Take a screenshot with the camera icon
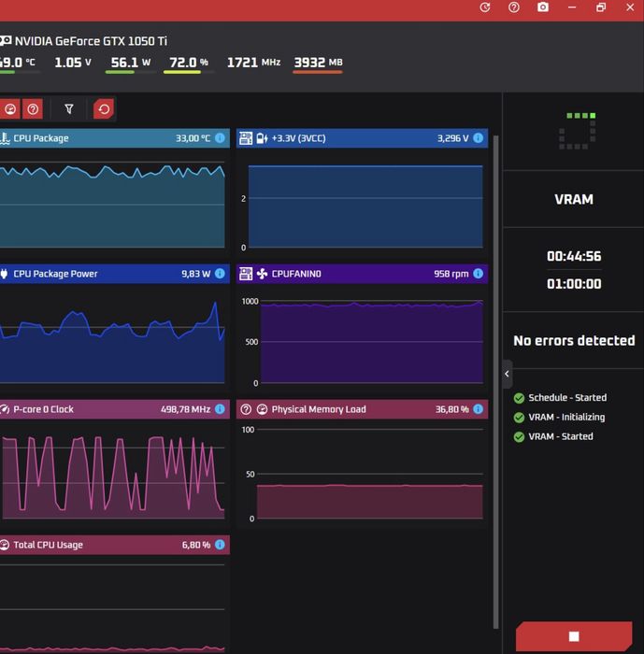This screenshot has width=644, height=654. pos(542,7)
